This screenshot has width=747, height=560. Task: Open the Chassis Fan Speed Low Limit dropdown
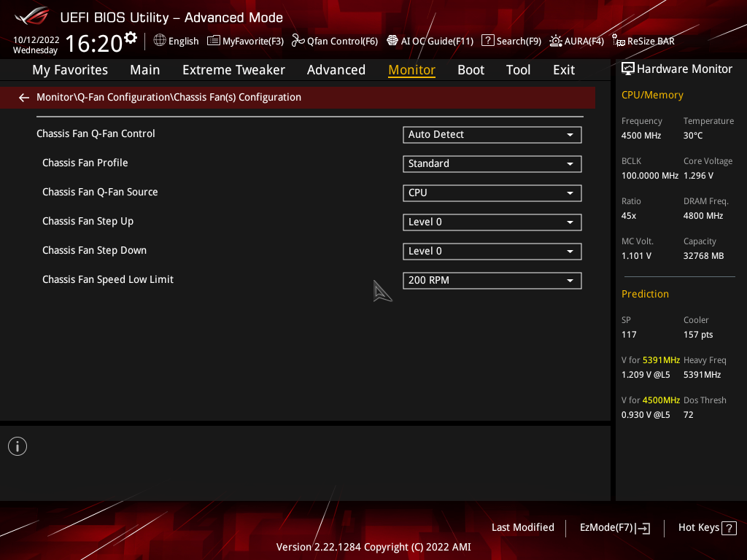coord(492,281)
